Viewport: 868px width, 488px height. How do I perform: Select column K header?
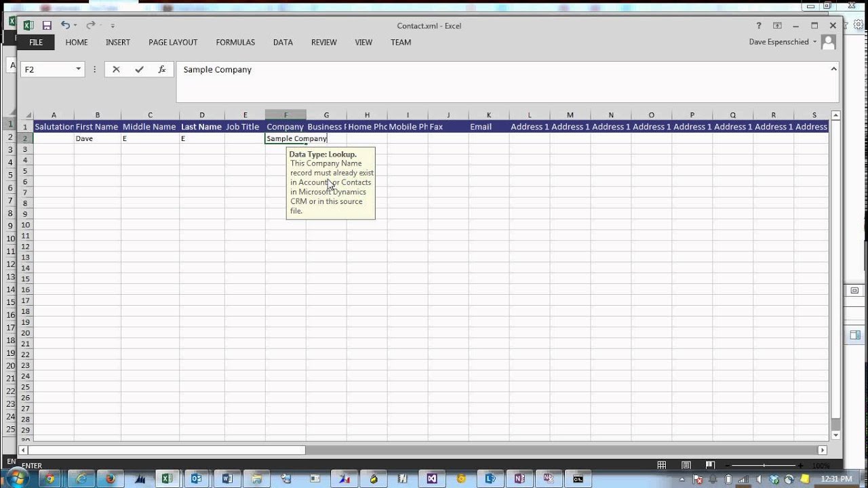[489, 115]
